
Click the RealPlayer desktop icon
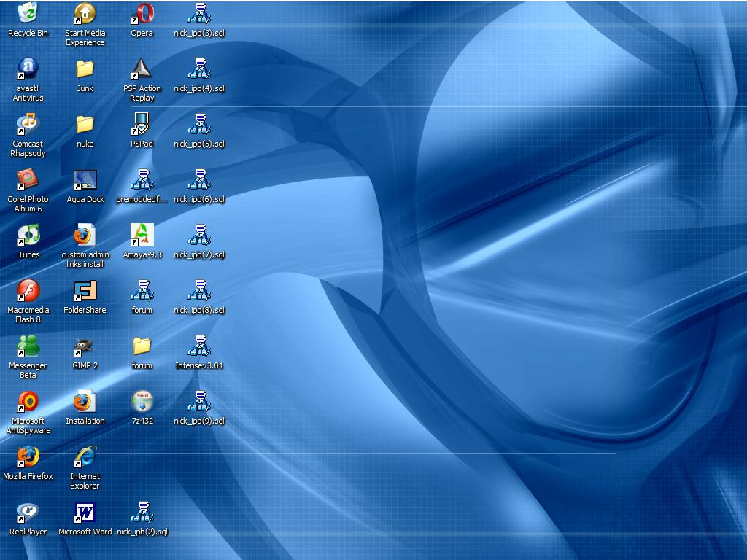click(x=28, y=512)
